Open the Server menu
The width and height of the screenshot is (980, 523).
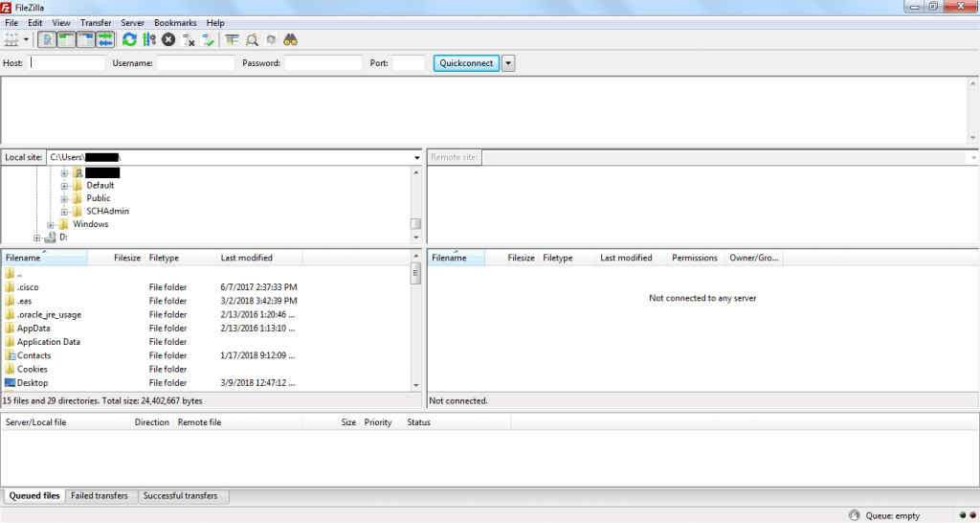pyautogui.click(x=132, y=23)
